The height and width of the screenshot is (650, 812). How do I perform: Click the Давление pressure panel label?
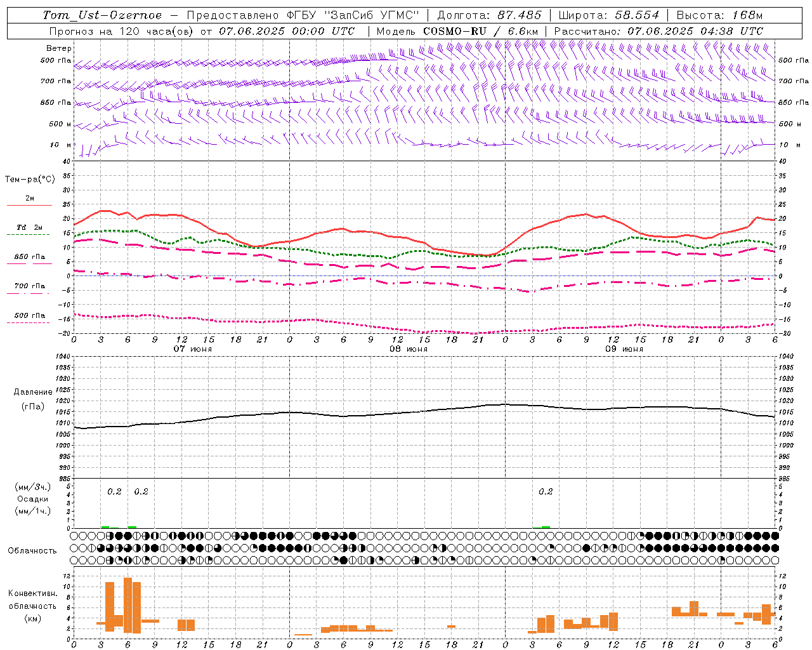point(33,392)
